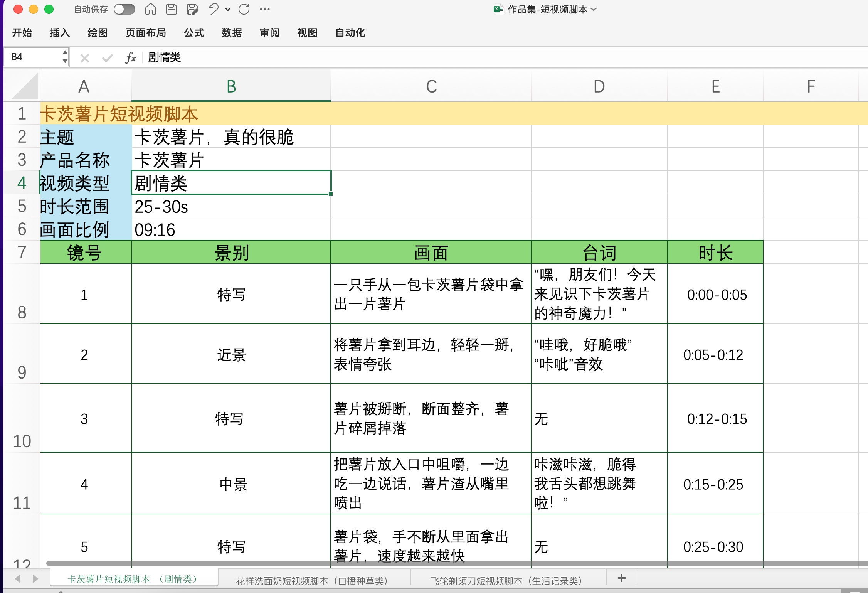
Task: Click the cancel X in formula bar
Action: click(85, 58)
